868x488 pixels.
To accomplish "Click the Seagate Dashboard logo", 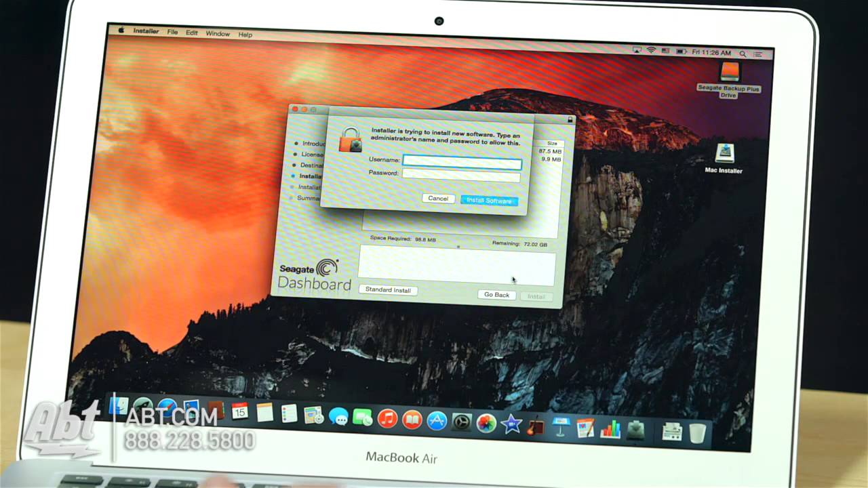I will [314, 274].
